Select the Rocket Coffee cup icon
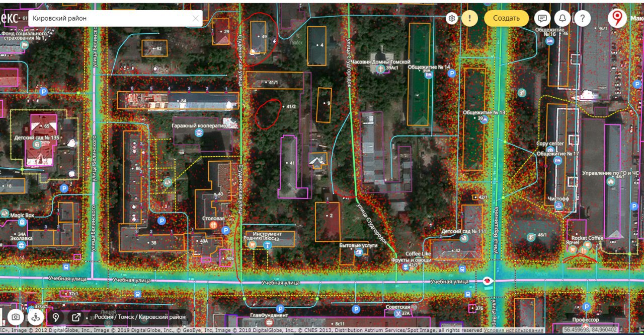Screen dimensions: 644x335 pos(587,245)
